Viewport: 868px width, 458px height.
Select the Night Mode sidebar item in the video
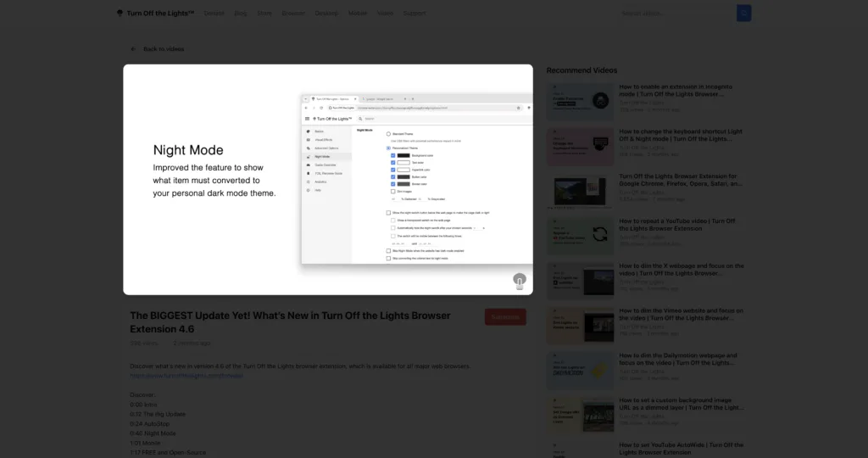pyautogui.click(x=326, y=157)
